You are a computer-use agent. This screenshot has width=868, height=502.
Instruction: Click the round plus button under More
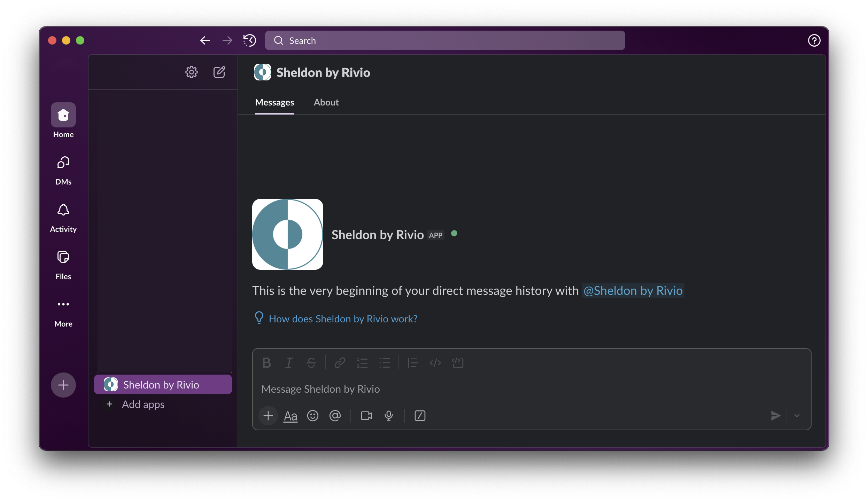(63, 385)
